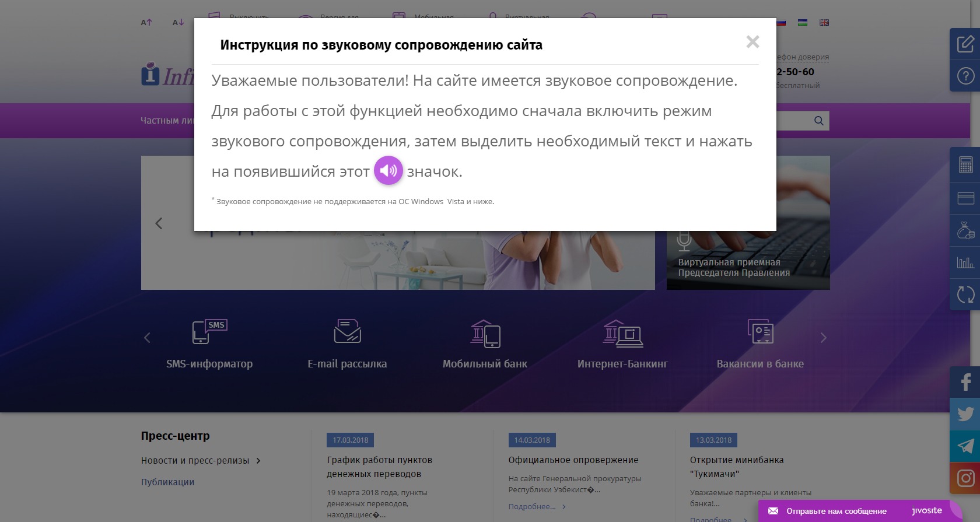Open the Telegram social link
Screen dimensions: 980x522
click(x=965, y=446)
